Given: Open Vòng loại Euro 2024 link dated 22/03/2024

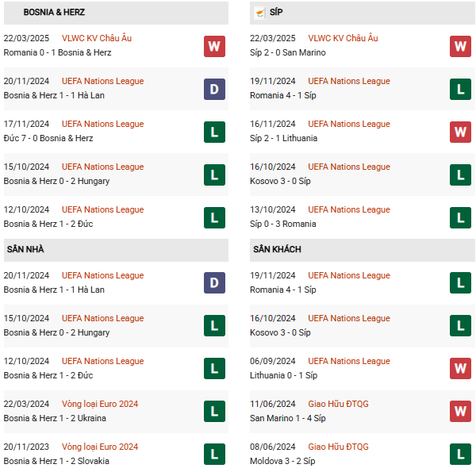Looking at the screenshot, I should (100, 404).
